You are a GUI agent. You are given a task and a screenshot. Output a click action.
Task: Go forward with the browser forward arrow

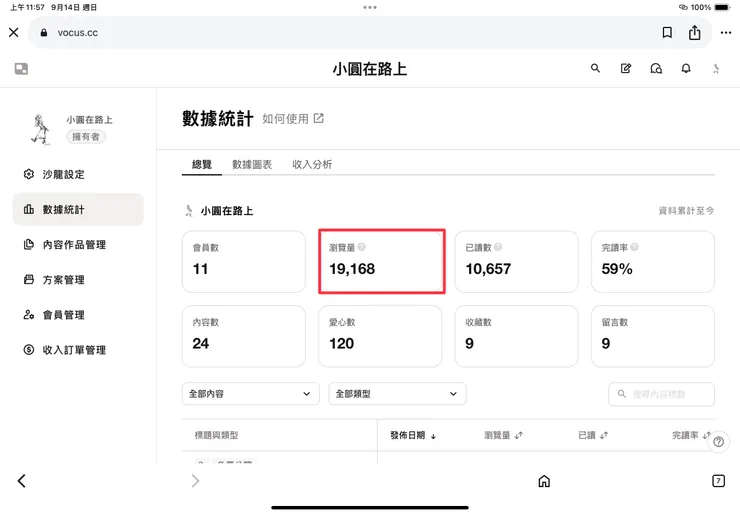click(195, 481)
